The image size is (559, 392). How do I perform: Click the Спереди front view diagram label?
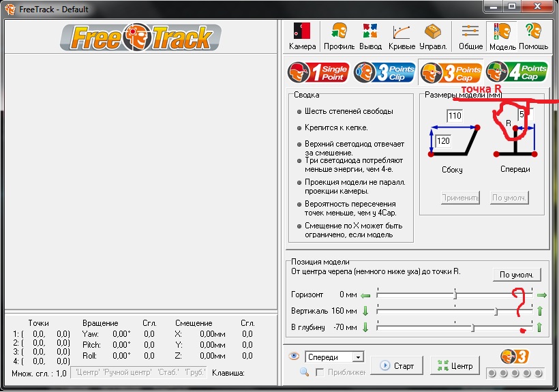point(515,169)
